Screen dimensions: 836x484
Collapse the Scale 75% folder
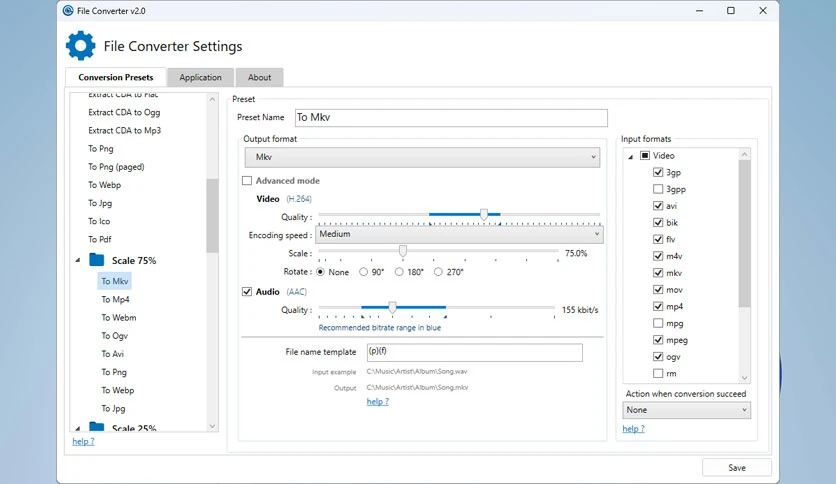click(78, 260)
